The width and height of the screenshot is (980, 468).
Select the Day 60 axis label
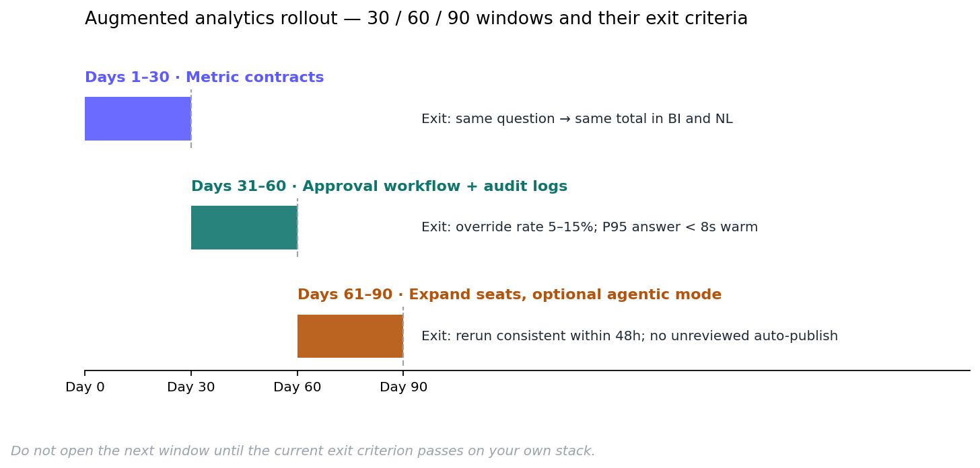point(297,387)
